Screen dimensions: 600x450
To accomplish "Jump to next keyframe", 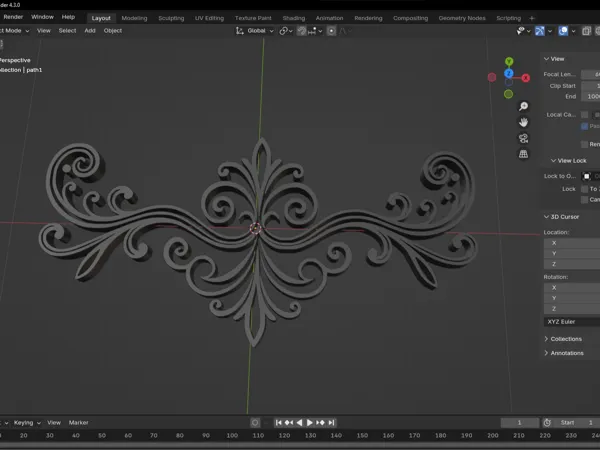I will pos(320,422).
